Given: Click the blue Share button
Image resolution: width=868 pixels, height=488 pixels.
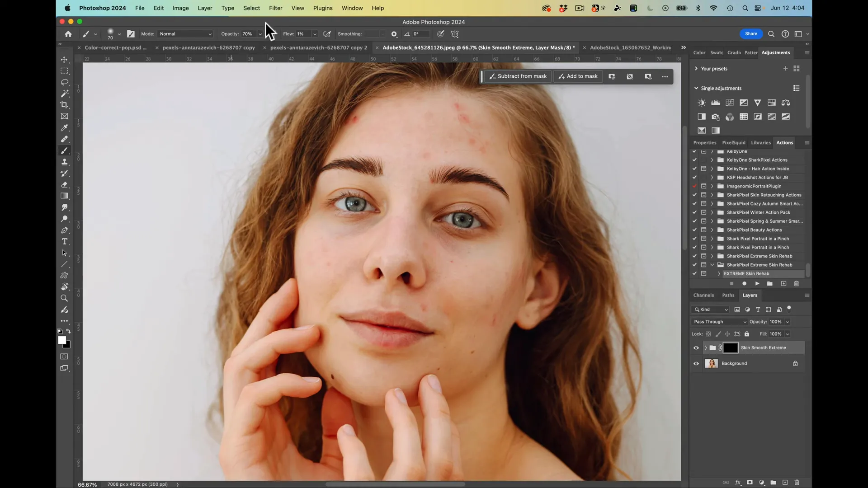Looking at the screenshot, I should tap(751, 34).
